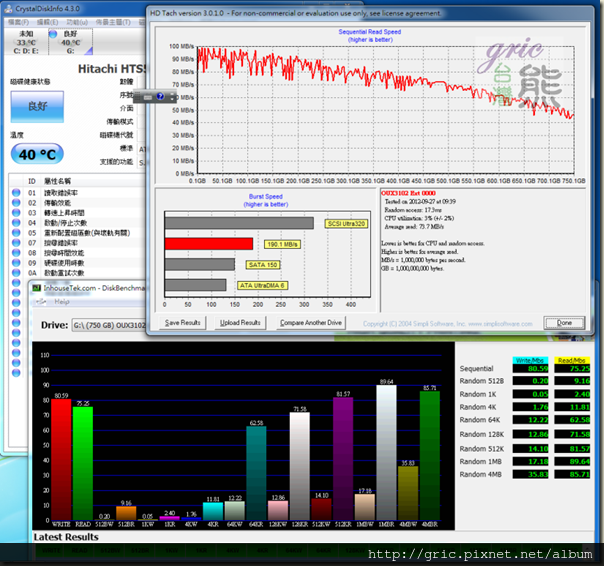Open the small arrow options on the floating language bar
The width and height of the screenshot is (604, 566).
(x=172, y=97)
